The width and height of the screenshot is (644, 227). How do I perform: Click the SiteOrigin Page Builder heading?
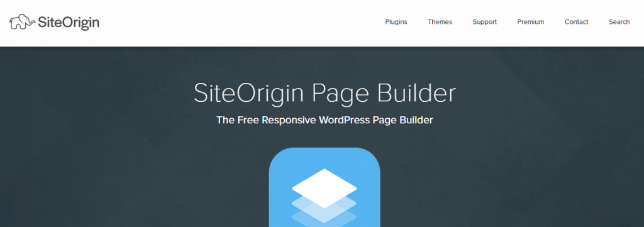click(x=325, y=94)
